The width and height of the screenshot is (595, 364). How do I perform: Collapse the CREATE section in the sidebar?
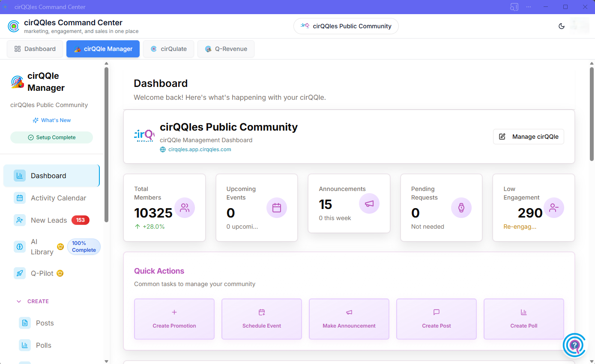tap(18, 301)
